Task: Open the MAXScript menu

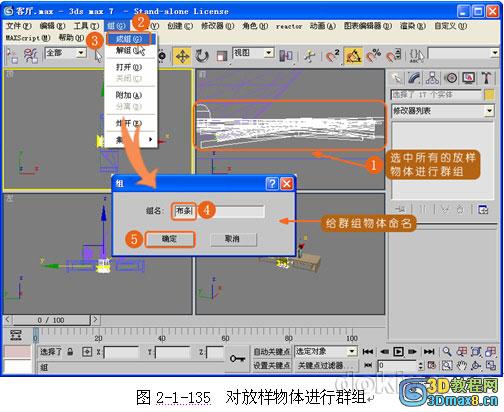Action: (x=28, y=38)
